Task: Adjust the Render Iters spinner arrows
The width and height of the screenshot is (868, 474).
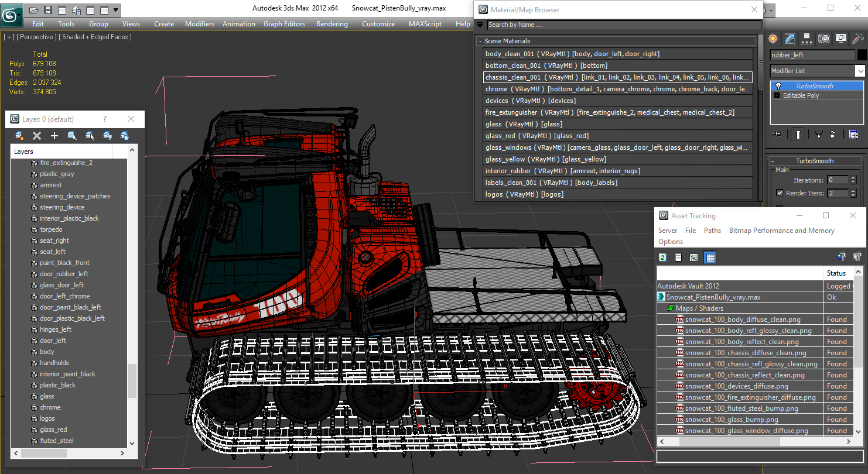Action: point(853,193)
